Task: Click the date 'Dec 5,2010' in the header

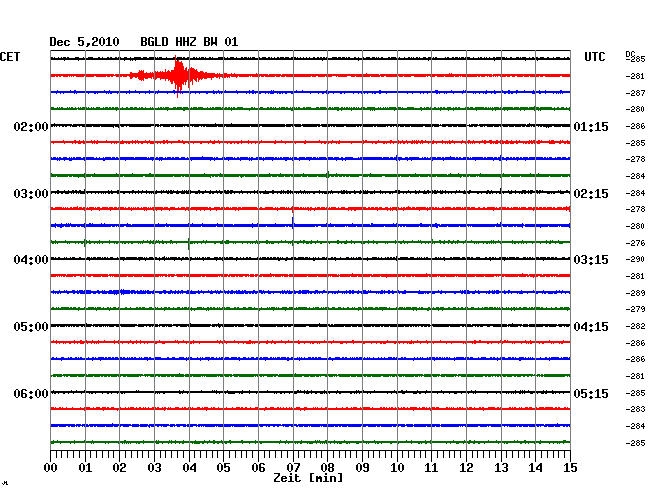Action: 84,41
